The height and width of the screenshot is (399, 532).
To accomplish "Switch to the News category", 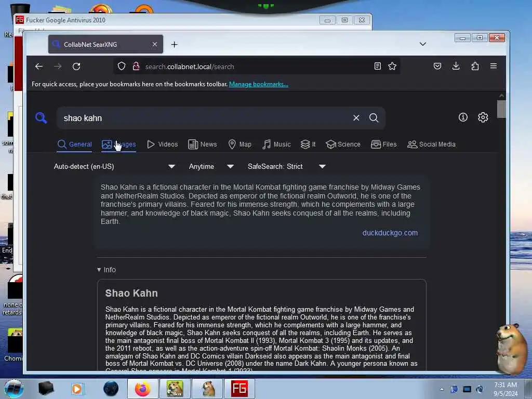I will click(202, 144).
